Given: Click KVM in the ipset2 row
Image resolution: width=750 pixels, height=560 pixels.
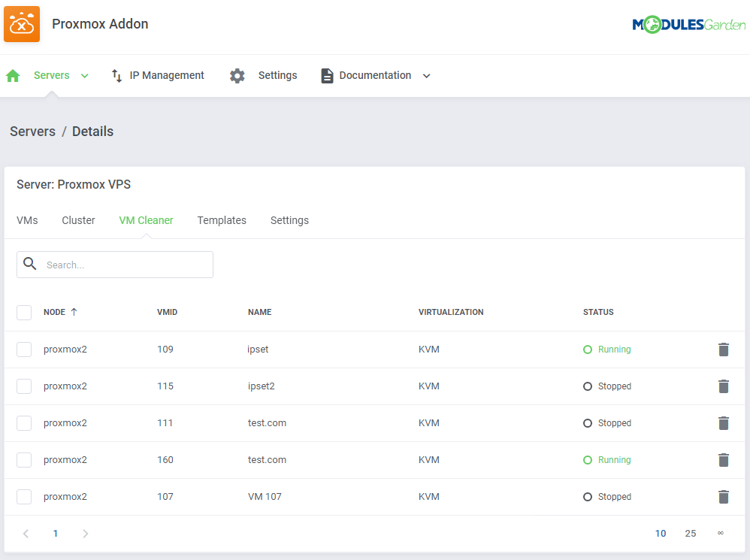Looking at the screenshot, I should click(429, 386).
